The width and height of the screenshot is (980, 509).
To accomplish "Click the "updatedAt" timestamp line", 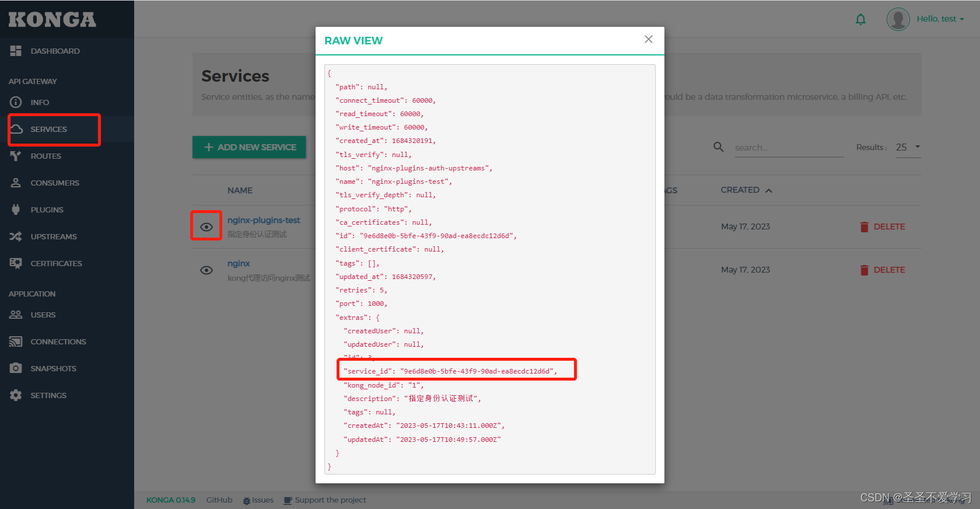I will [x=422, y=440].
